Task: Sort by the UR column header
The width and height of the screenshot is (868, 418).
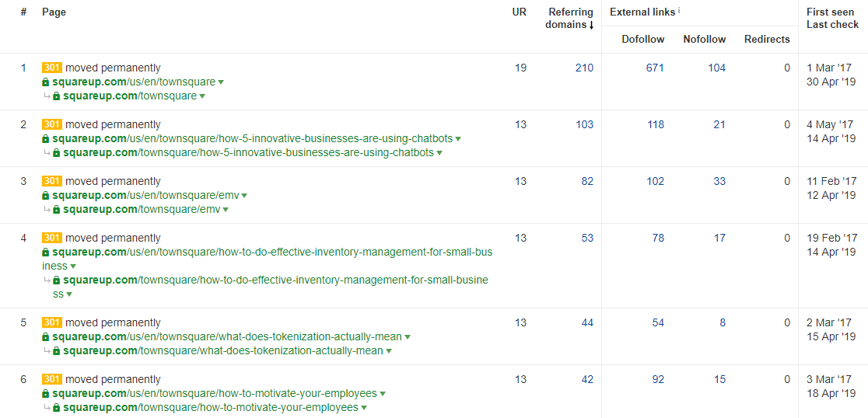Action: (x=519, y=12)
